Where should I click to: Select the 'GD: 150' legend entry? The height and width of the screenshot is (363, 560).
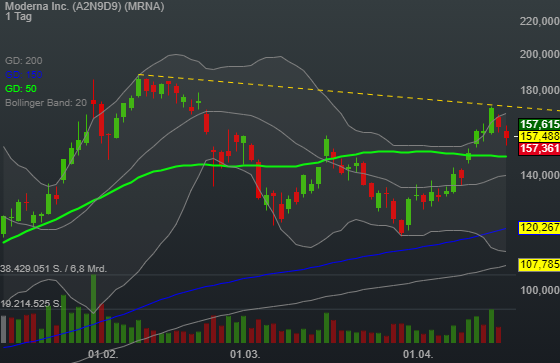click(24, 75)
